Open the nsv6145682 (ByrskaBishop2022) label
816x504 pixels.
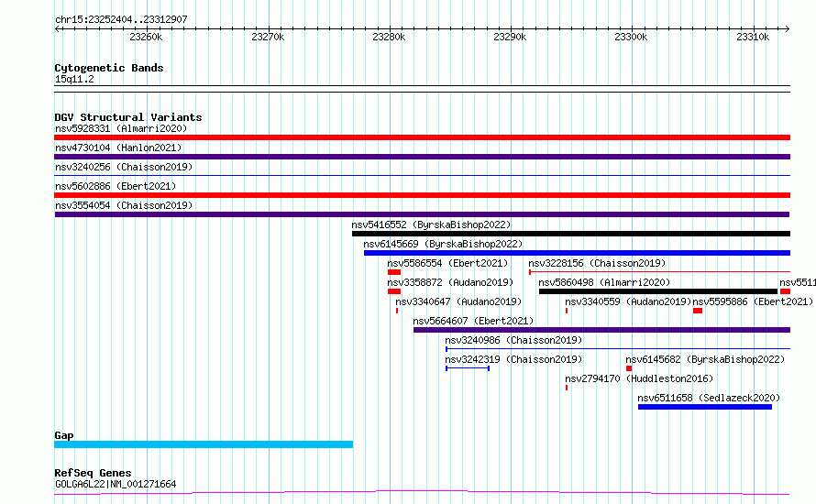point(705,359)
